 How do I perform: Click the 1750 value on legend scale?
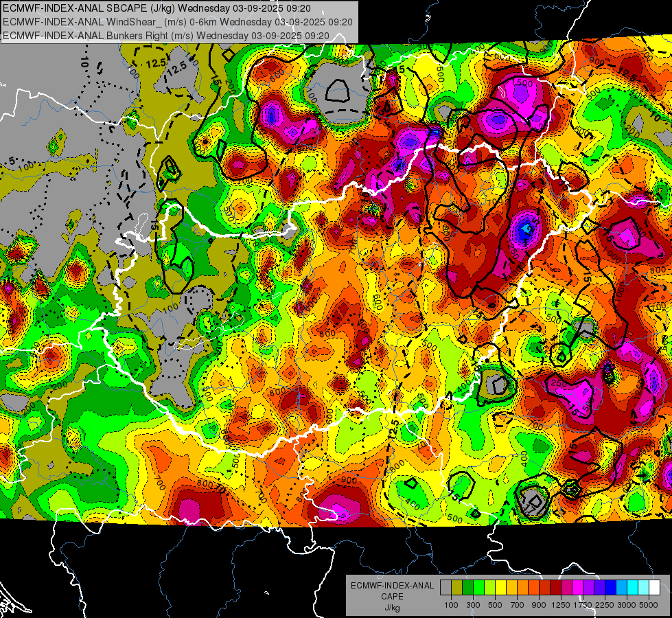pyautogui.click(x=583, y=605)
